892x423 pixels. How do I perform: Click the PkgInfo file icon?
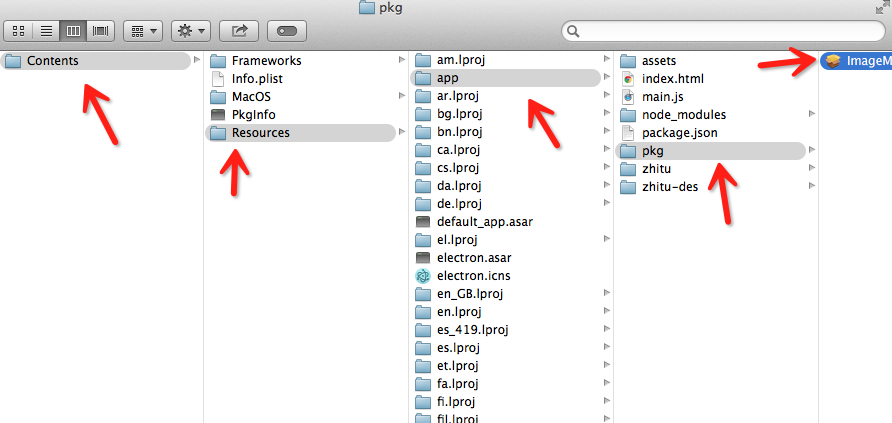pyautogui.click(x=218, y=115)
